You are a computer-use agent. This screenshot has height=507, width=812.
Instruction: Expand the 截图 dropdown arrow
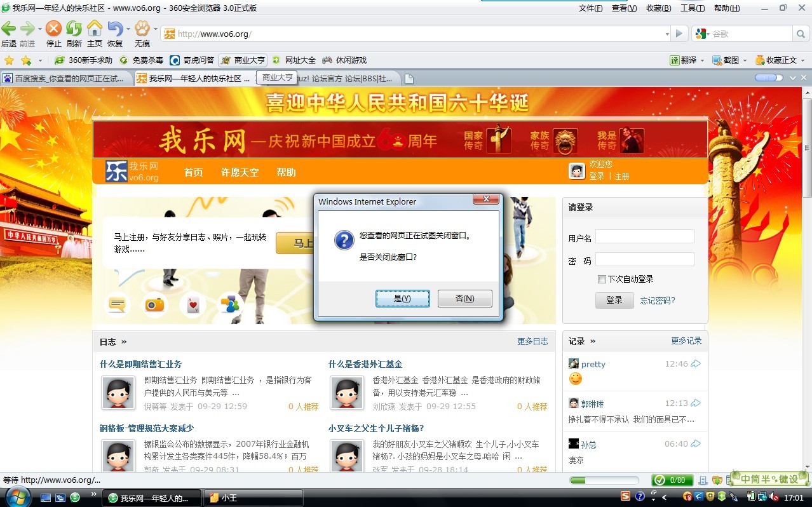(745, 61)
